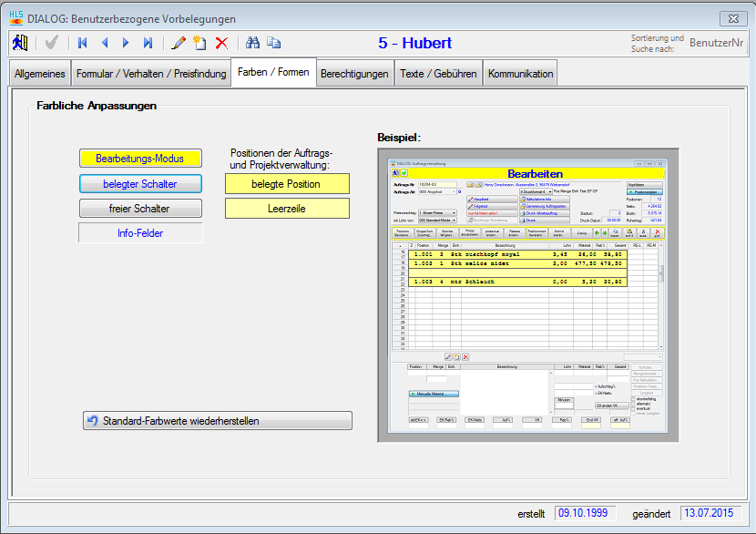Go to the next record

126,43
